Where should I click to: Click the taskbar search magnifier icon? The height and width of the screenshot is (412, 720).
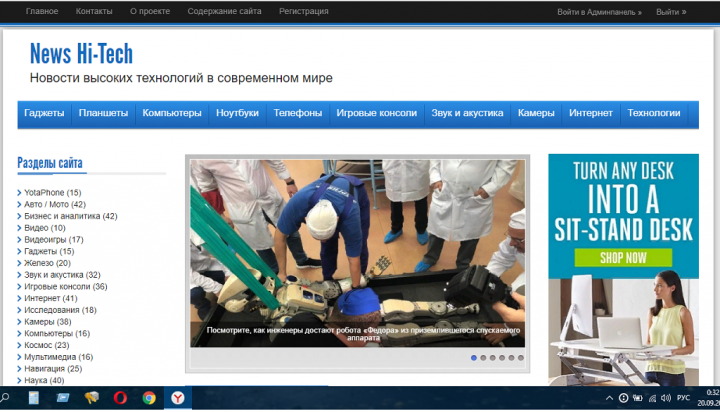tap(5, 398)
